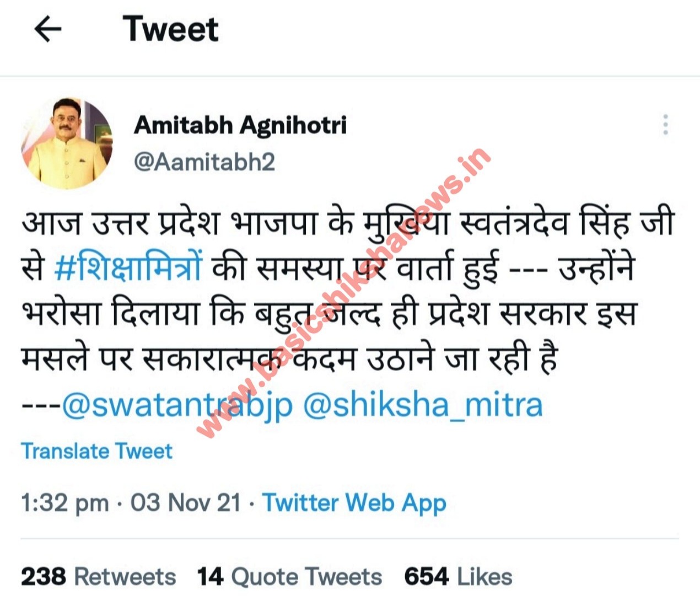
Task: Click the word 'Likes' in stats row
Action: [x=485, y=577]
